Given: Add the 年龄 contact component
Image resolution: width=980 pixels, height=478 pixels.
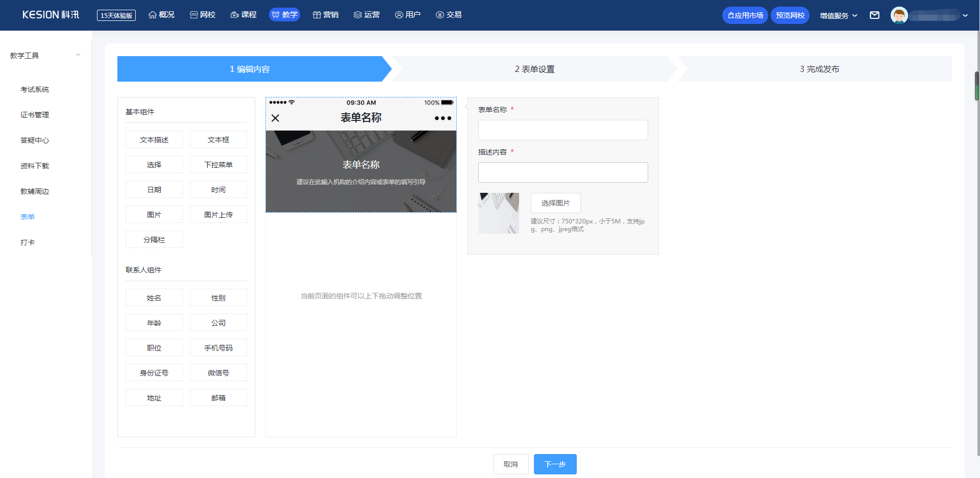Looking at the screenshot, I should (154, 323).
